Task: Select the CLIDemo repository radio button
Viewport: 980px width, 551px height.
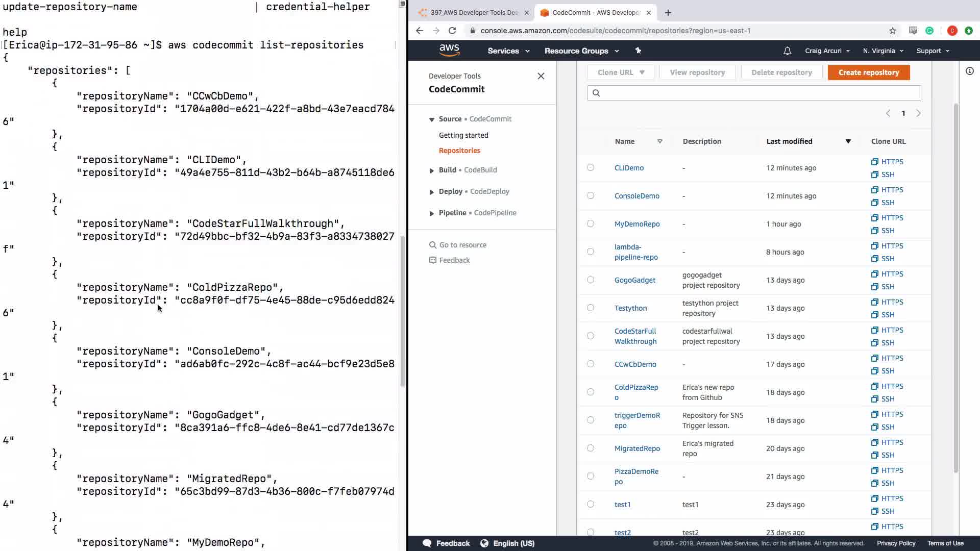Action: [x=591, y=167]
